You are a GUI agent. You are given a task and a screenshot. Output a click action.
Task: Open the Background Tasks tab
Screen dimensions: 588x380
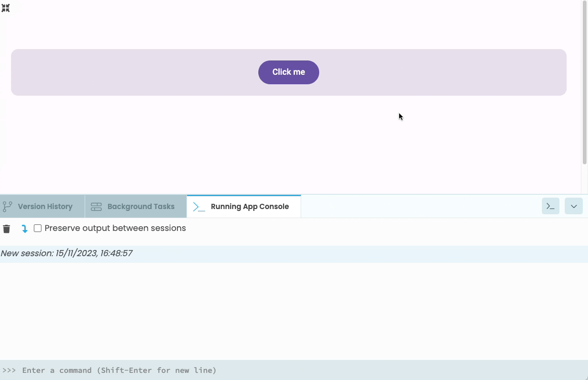pyautogui.click(x=141, y=207)
